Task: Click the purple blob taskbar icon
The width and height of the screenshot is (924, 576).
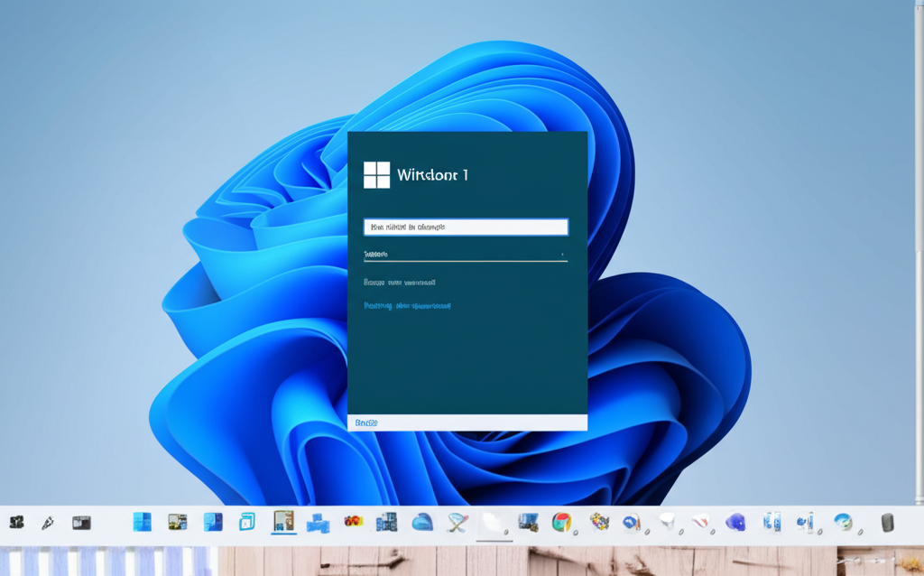Action: tap(735, 522)
